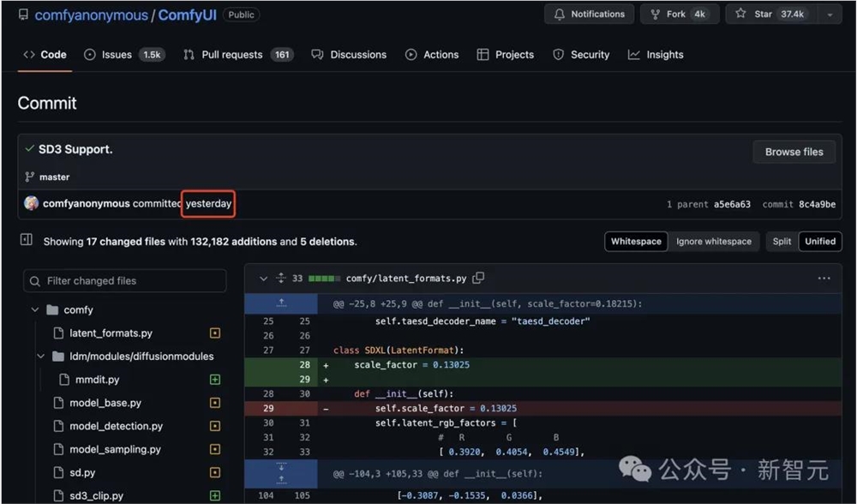Image resolution: width=857 pixels, height=504 pixels.
Task: Click the Notifications button
Action: tap(590, 15)
